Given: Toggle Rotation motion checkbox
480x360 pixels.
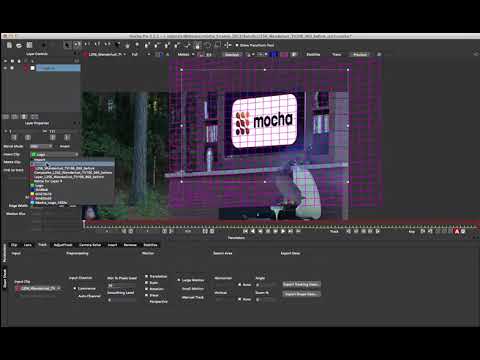Looking at the screenshot, I should click(x=146, y=289).
